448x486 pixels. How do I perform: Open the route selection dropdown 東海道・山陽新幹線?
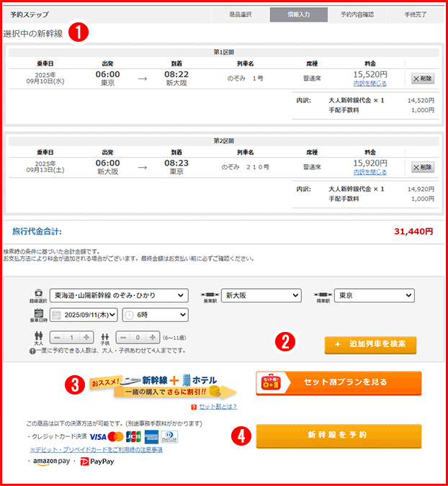click(x=119, y=295)
